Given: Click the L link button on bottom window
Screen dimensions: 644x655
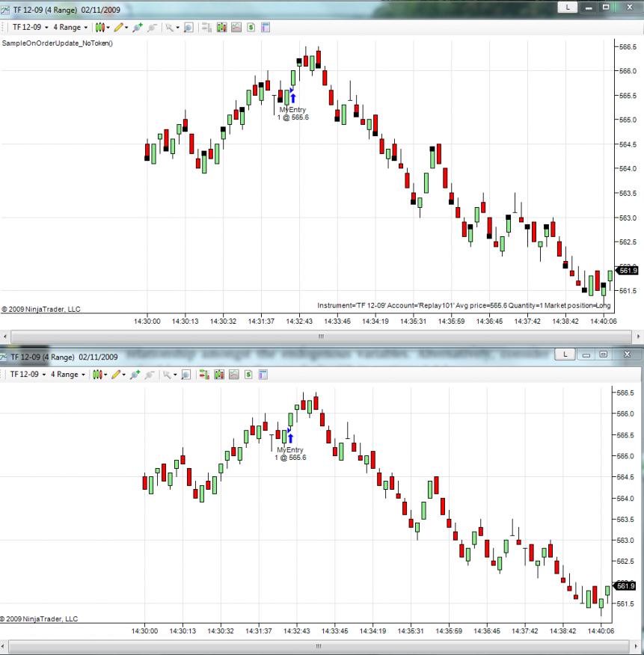Looking at the screenshot, I should tap(565, 354).
